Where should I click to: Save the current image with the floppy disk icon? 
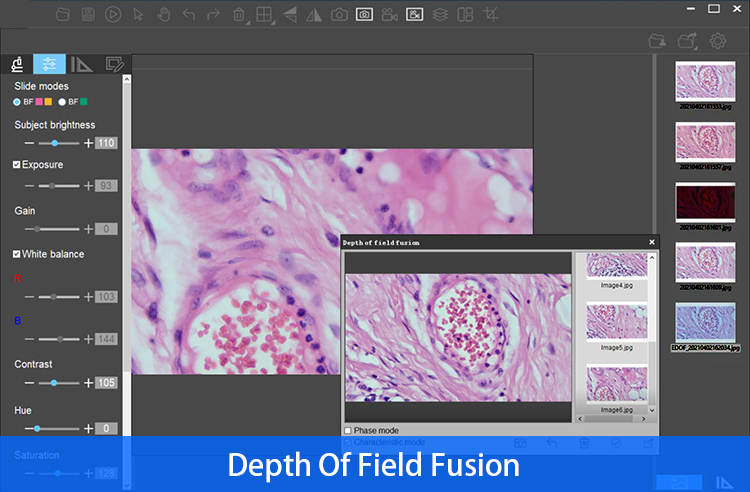(x=88, y=14)
